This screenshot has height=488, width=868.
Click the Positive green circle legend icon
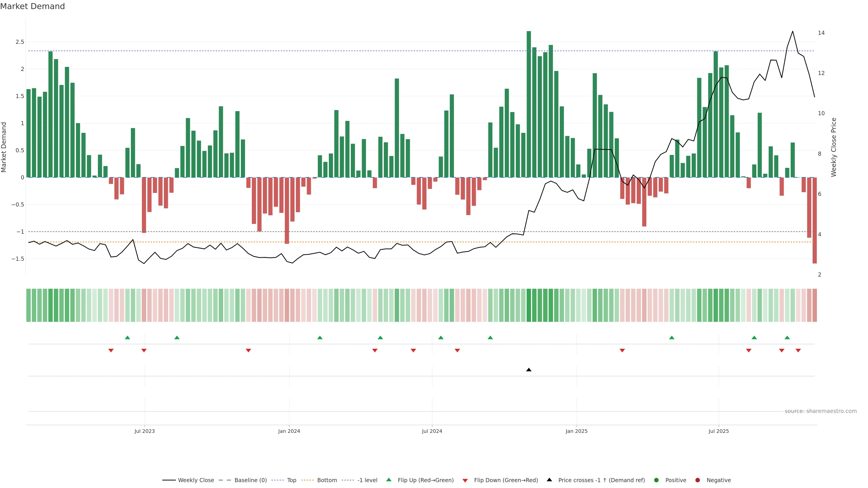pyautogui.click(x=656, y=480)
